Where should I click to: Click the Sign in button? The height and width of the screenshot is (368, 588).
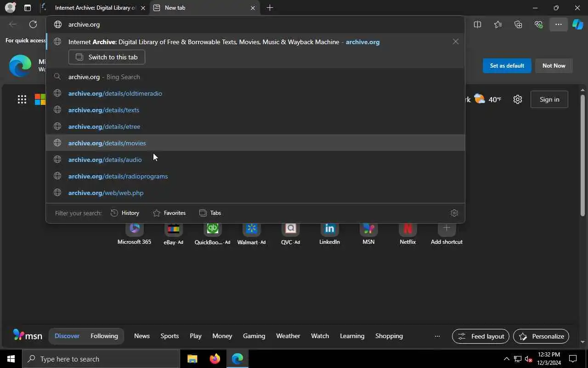coord(549,99)
